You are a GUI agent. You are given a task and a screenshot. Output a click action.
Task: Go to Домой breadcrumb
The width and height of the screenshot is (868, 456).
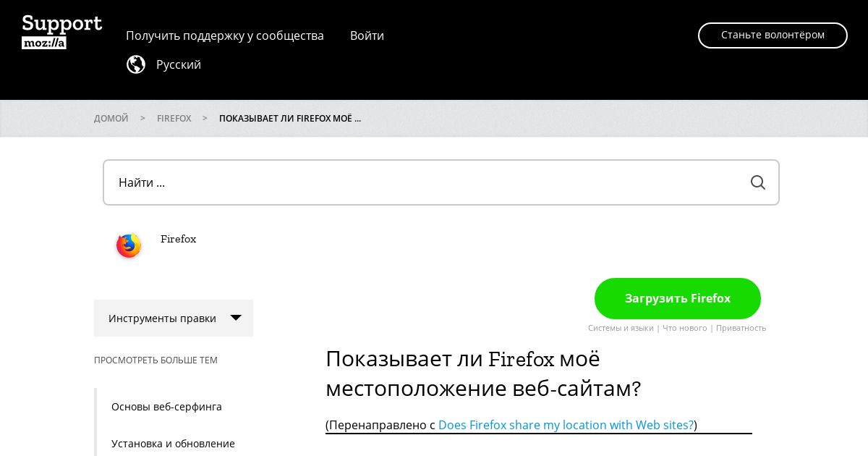pos(111,118)
